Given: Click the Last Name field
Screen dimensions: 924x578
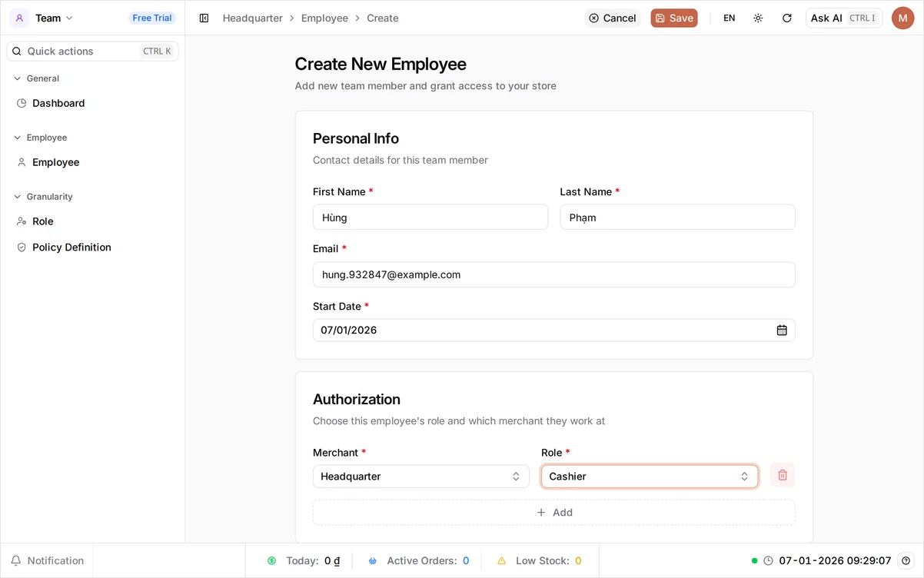Looking at the screenshot, I should click(x=678, y=218).
